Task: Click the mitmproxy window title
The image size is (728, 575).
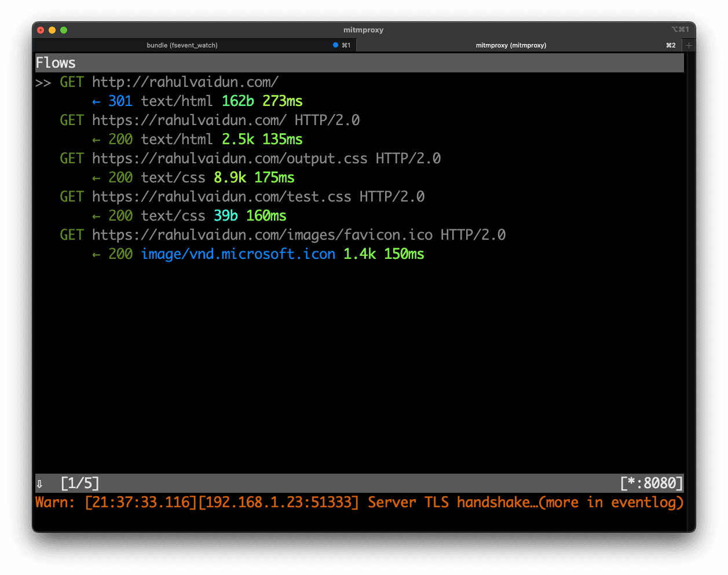Action: coord(363,30)
